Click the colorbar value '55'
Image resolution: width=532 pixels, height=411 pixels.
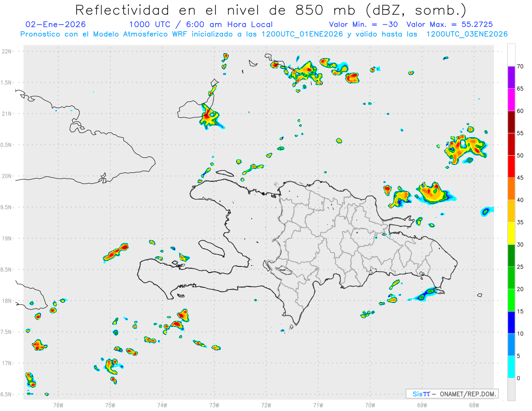(x=520, y=133)
